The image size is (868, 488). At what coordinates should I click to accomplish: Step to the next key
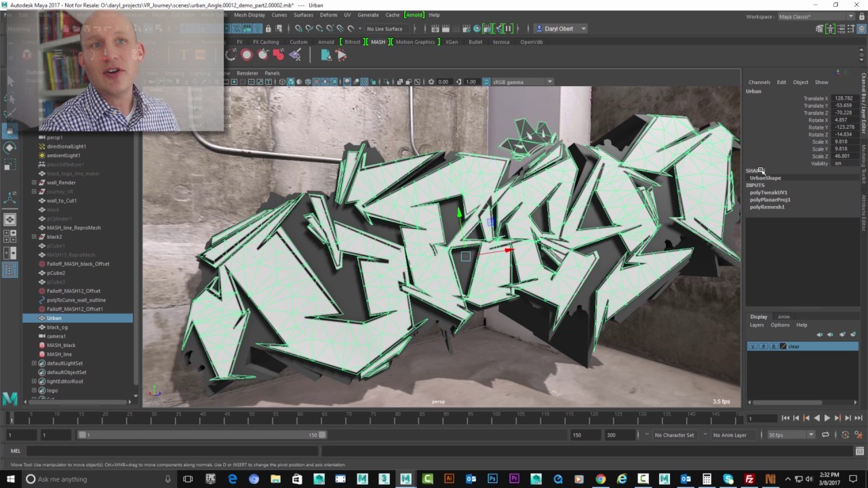click(837, 418)
